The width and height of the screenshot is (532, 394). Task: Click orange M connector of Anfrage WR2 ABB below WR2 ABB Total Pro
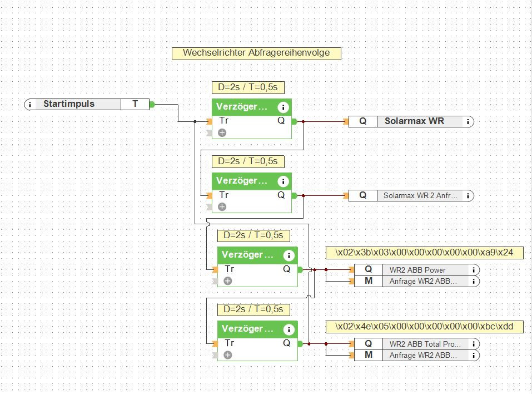[351, 355]
